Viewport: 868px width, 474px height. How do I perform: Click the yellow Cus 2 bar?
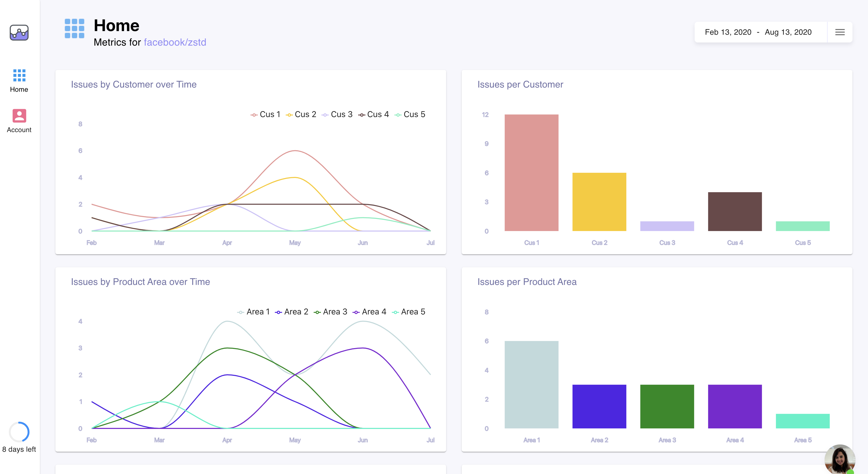pyautogui.click(x=599, y=202)
